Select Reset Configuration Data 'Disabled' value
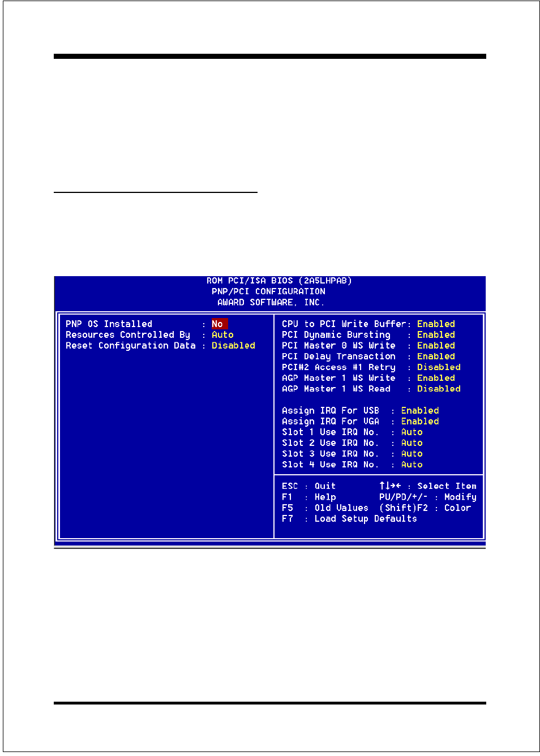 (x=233, y=345)
